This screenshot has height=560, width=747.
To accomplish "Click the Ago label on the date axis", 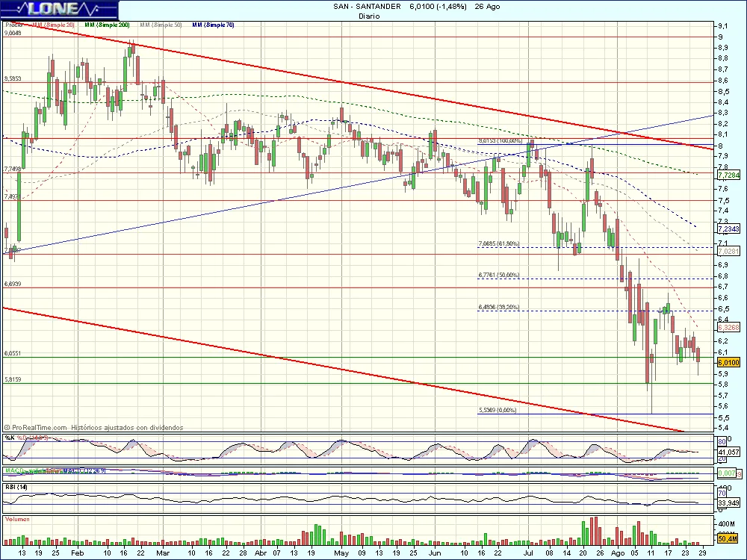I will pyautogui.click(x=618, y=553).
